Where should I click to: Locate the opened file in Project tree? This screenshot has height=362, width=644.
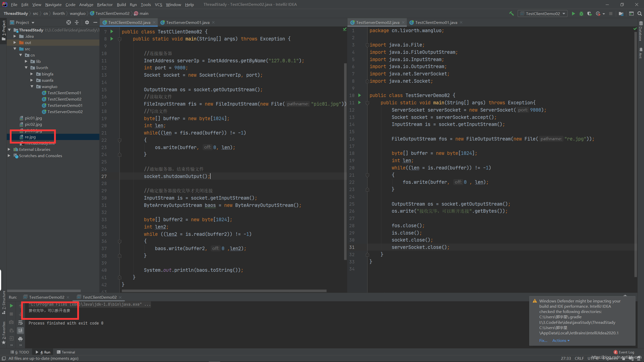68,22
